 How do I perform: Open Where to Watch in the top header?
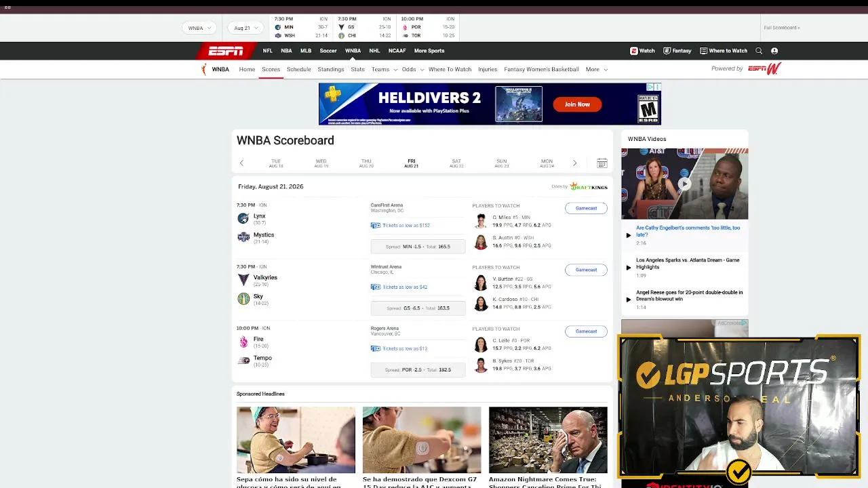coord(724,51)
